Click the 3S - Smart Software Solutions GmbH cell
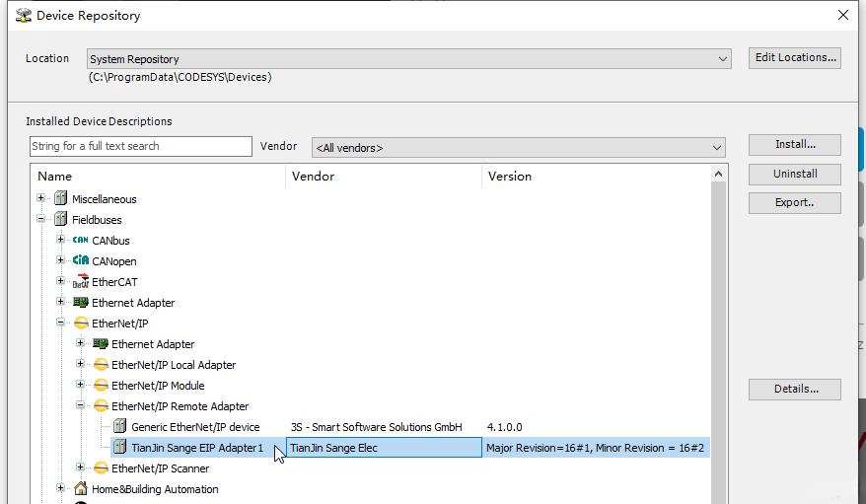This screenshot has width=866, height=504. pos(376,427)
